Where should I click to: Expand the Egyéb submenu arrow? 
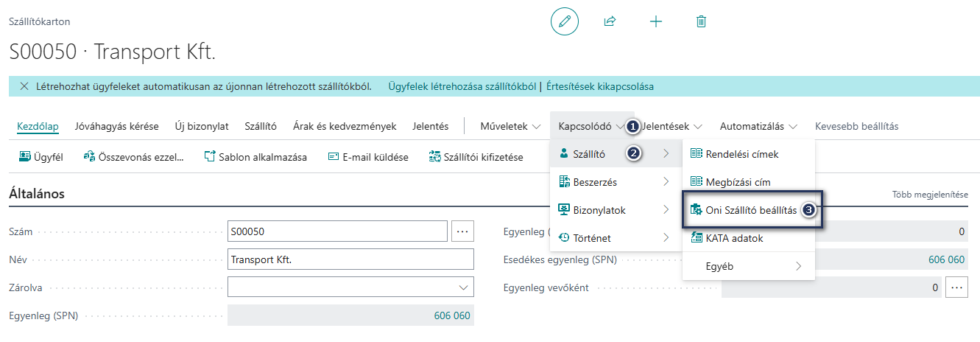pyautogui.click(x=798, y=266)
